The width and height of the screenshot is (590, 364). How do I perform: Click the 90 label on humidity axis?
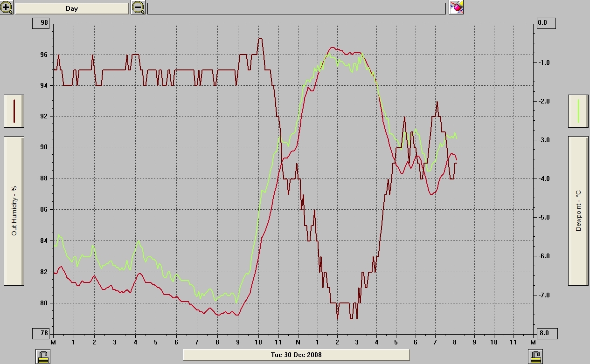click(44, 147)
